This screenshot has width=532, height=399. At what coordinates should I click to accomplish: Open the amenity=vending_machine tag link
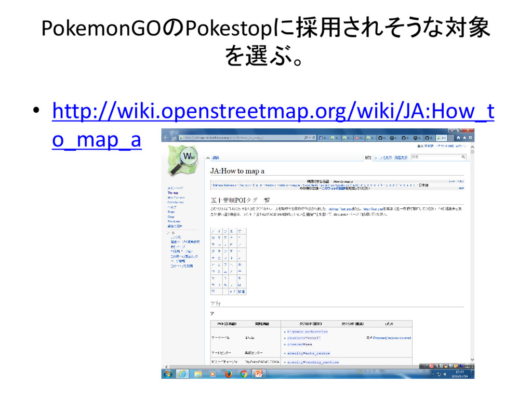coord(313,362)
